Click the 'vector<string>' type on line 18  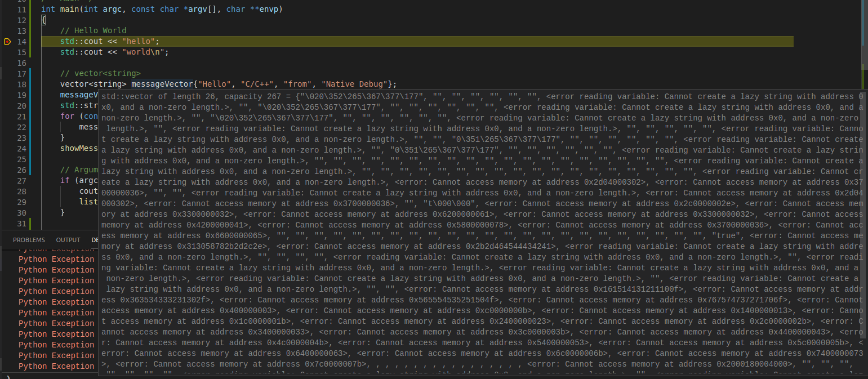(94, 84)
